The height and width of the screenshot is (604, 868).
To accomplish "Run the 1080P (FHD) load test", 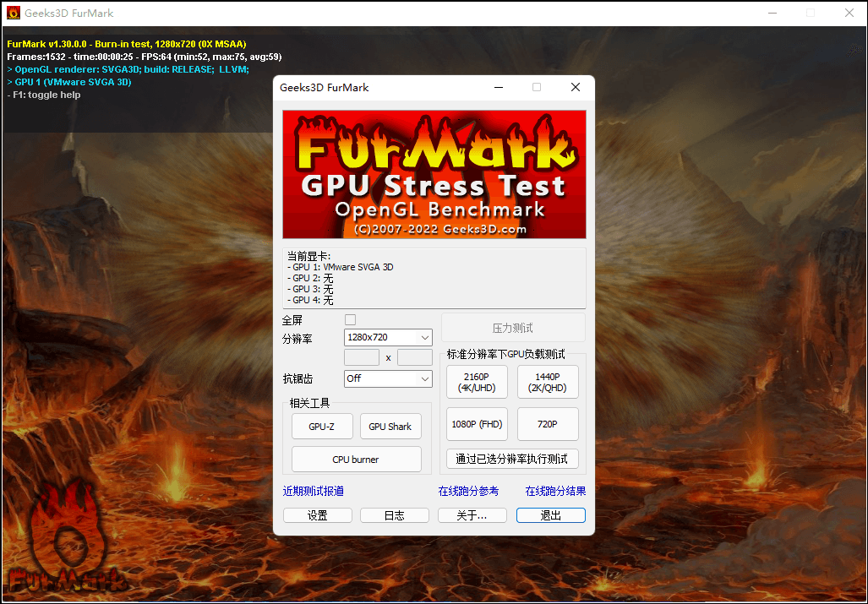I will (x=477, y=423).
